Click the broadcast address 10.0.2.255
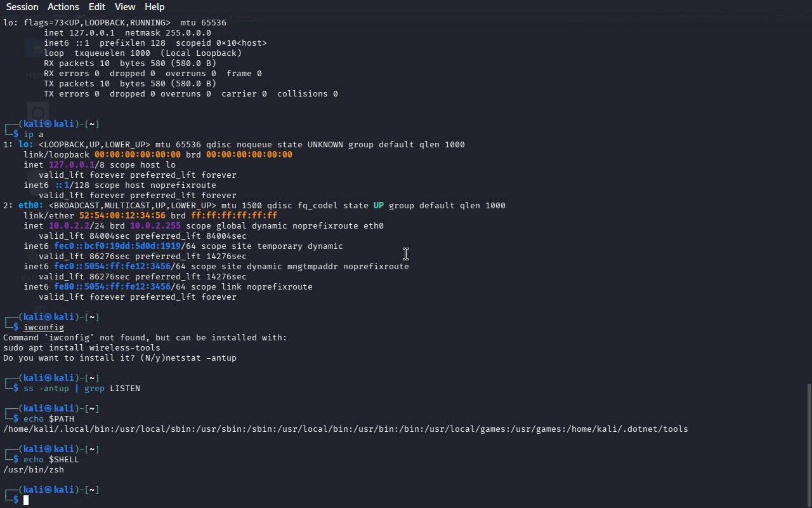Image resolution: width=812 pixels, height=508 pixels. pos(155,226)
